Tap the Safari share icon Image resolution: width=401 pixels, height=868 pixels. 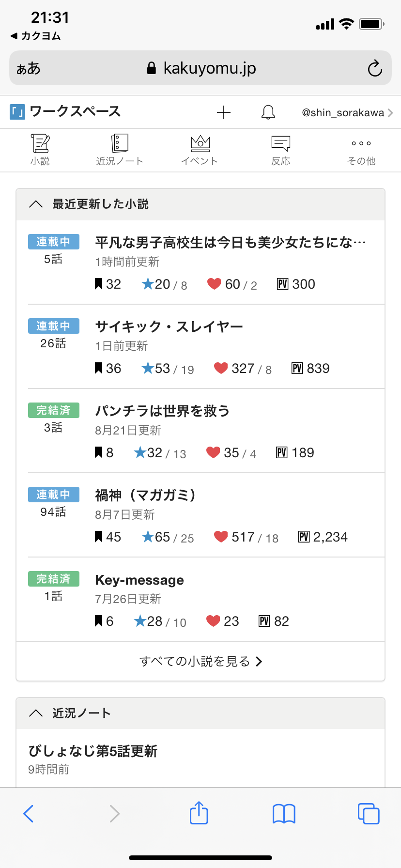tap(199, 813)
